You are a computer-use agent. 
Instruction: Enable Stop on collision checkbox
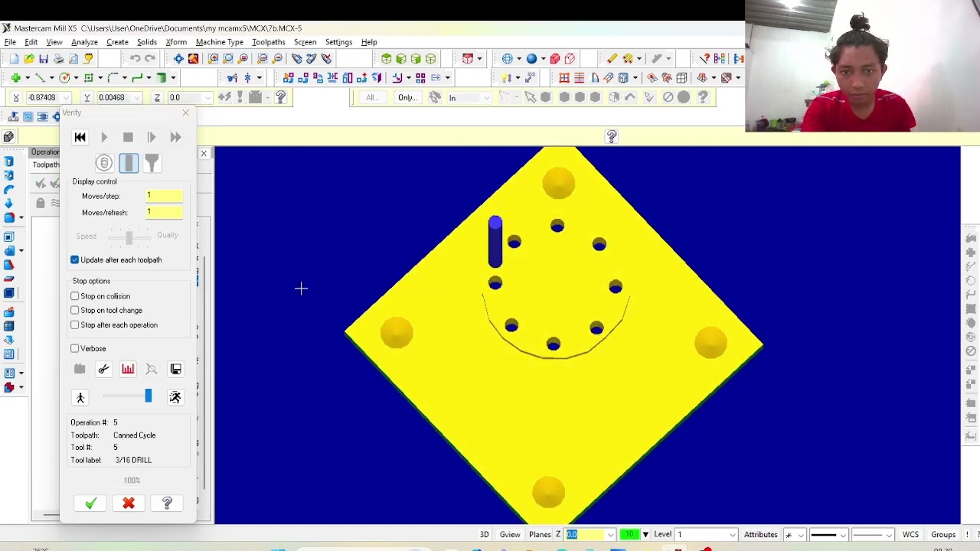click(75, 296)
